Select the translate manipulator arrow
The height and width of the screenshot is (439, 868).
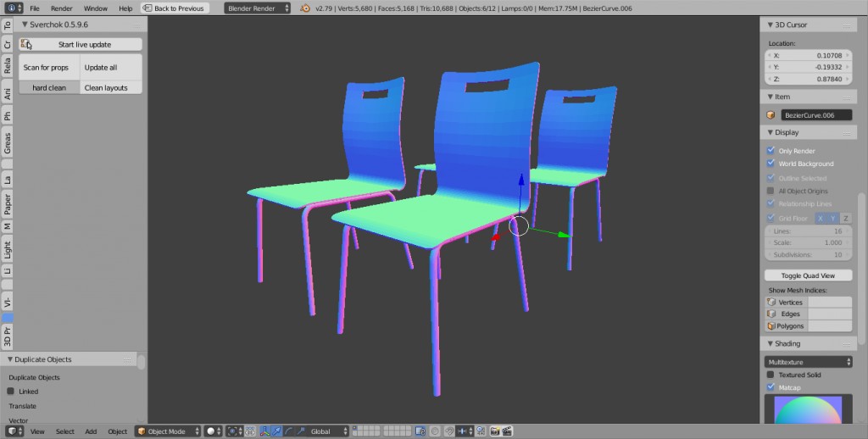click(276, 431)
